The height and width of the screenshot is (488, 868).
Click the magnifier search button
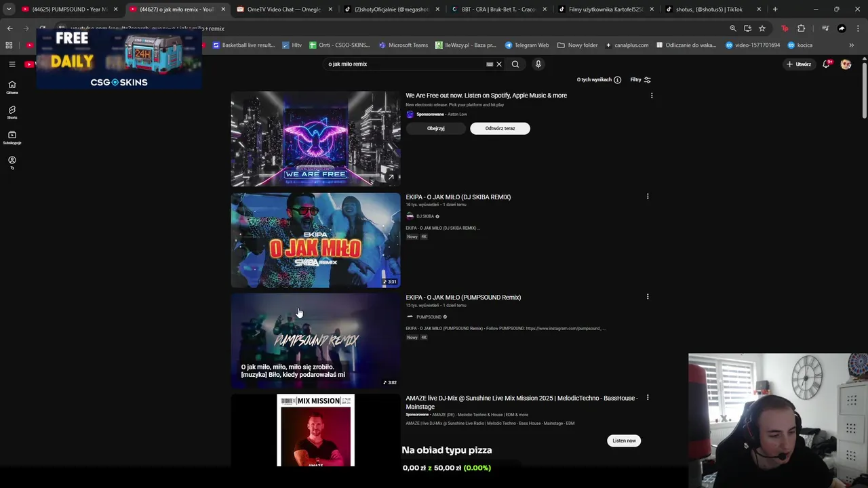[515, 64]
